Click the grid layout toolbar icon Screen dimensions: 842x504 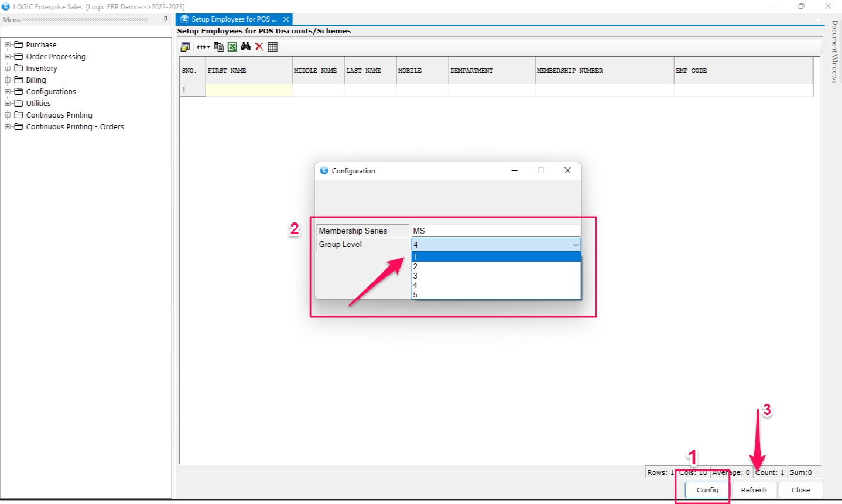click(273, 47)
